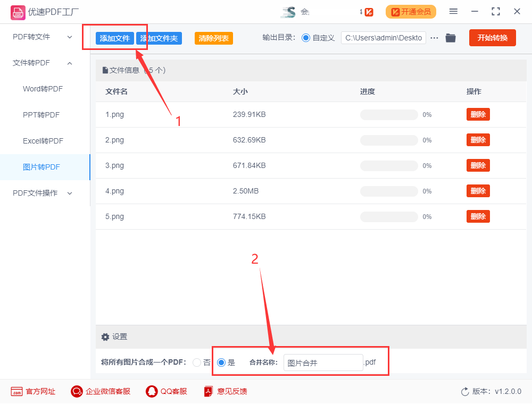The image size is (532, 404).
Task: Click the QQ客服 link text
Action: (174, 391)
